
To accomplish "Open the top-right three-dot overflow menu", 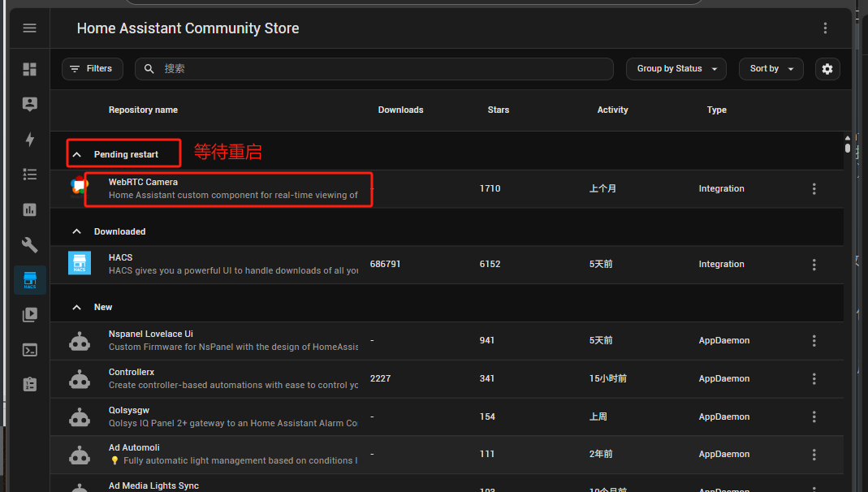I will tap(825, 28).
